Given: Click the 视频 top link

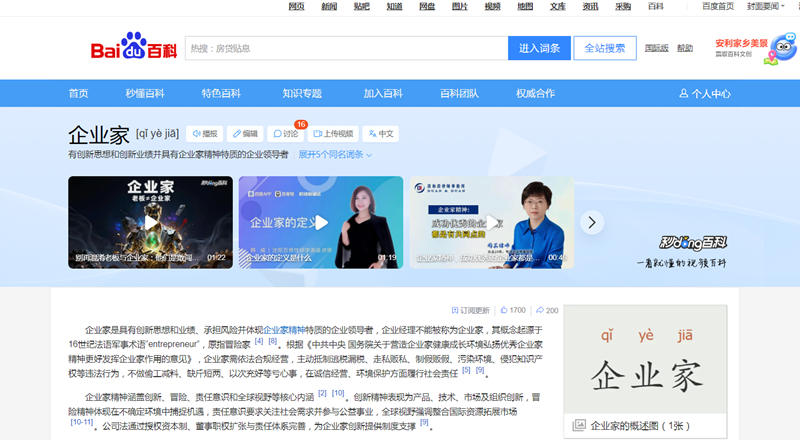Looking at the screenshot, I should point(492,6).
